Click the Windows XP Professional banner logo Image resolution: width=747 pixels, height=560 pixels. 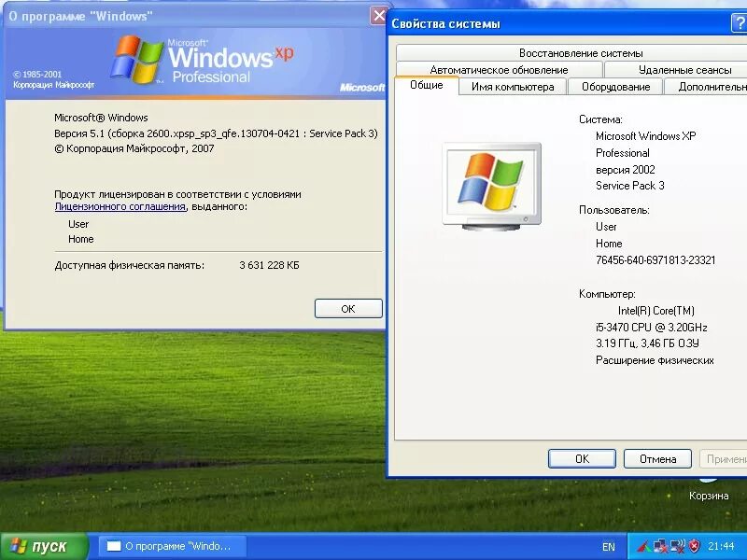(x=203, y=60)
